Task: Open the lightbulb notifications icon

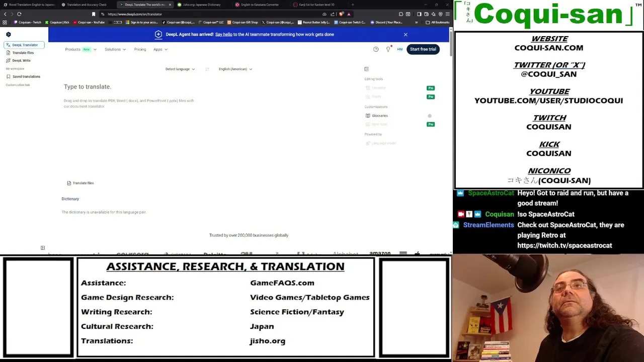Action: (388, 49)
